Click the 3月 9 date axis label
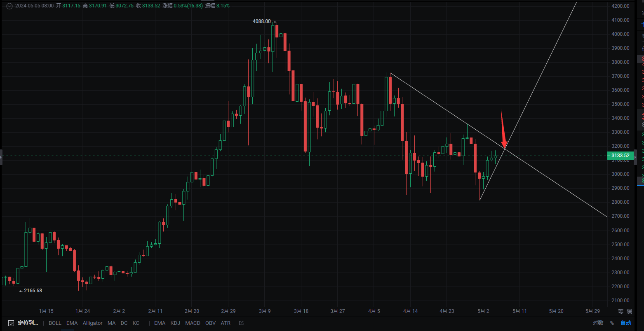Image resolution: width=644 pixels, height=331 pixels. coord(265,311)
